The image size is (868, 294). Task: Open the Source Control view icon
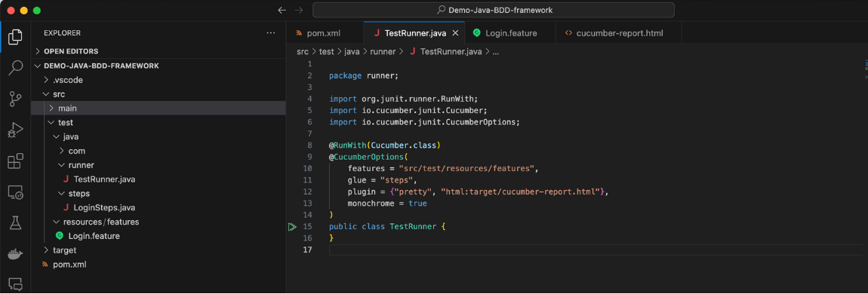tap(16, 100)
